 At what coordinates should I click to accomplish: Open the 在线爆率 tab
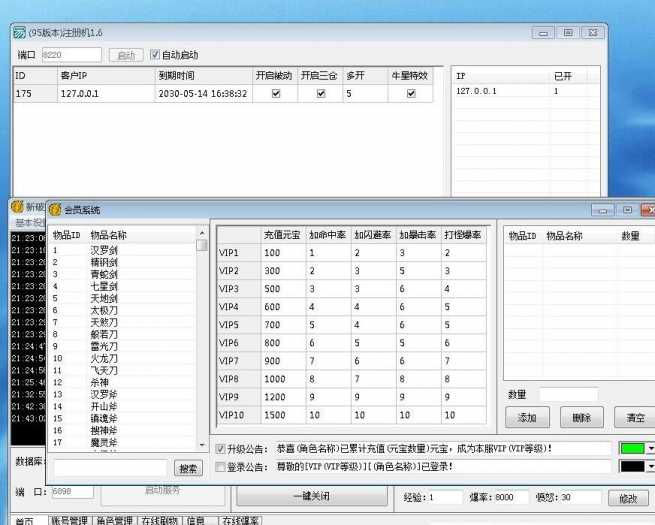point(241,520)
